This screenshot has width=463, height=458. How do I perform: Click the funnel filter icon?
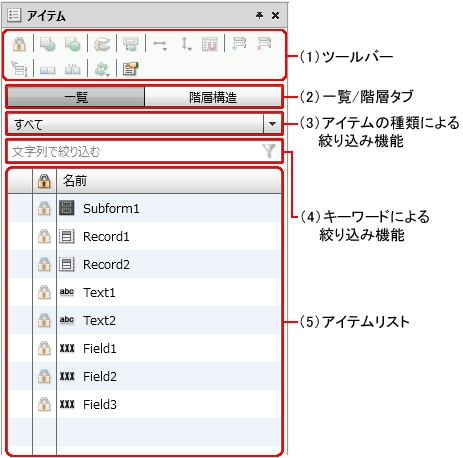[269, 151]
